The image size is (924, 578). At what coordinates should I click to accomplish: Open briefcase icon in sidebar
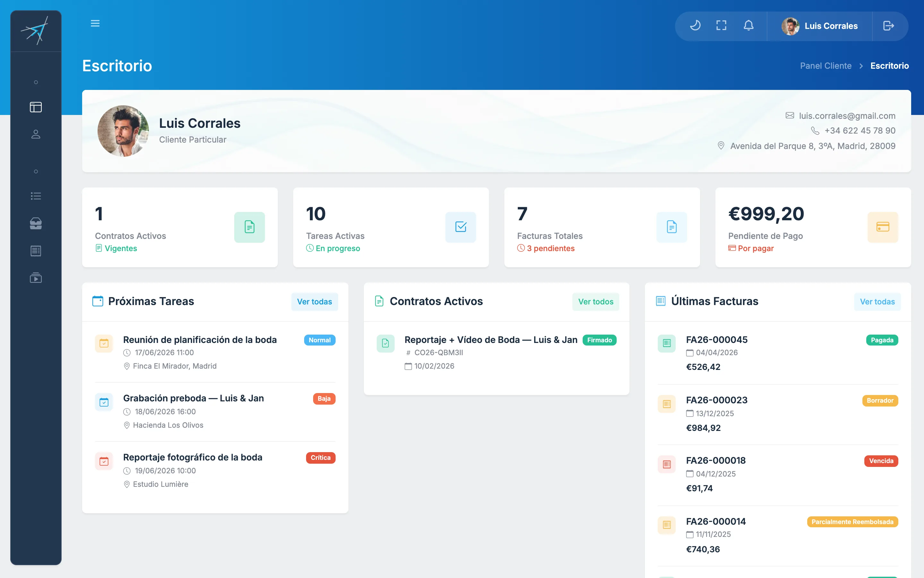tap(36, 223)
